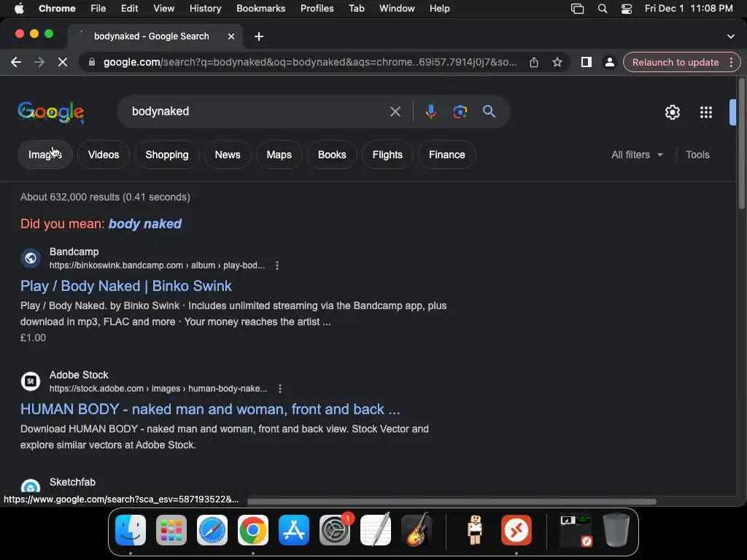Start voice search microphone
The image size is (747, 560).
[430, 112]
